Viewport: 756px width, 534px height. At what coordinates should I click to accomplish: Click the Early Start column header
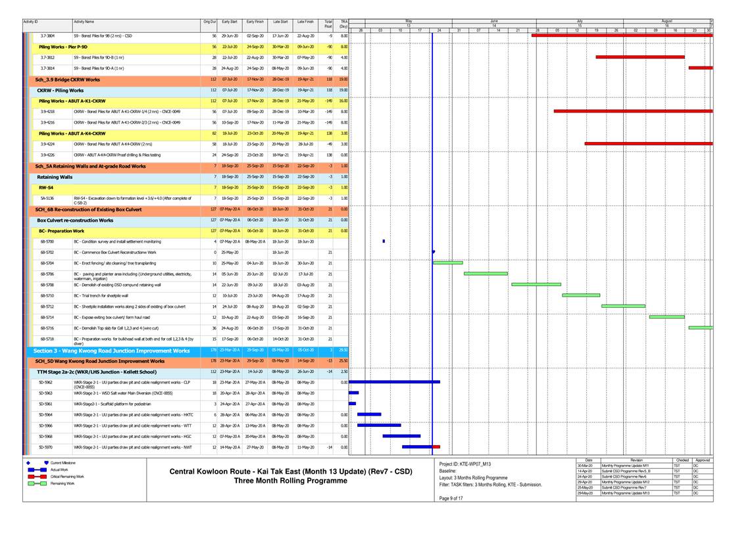pos(230,22)
